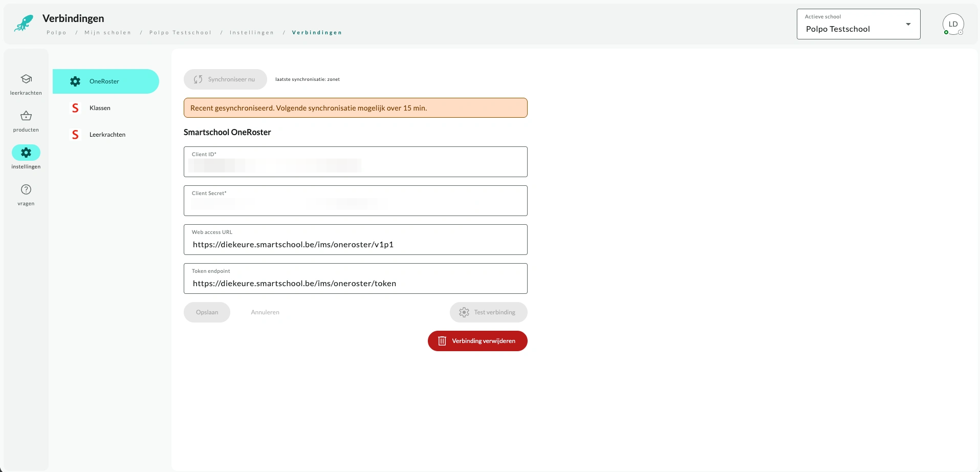Viewport: 980px width, 472px height.
Task: Delete connection with Verbinding verwijderen
Action: [x=477, y=341]
